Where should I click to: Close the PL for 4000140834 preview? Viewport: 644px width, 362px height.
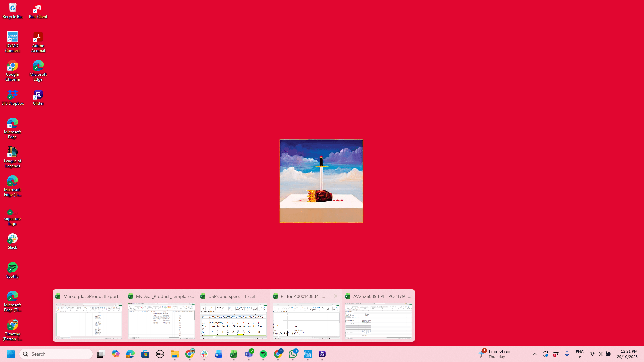click(x=336, y=296)
